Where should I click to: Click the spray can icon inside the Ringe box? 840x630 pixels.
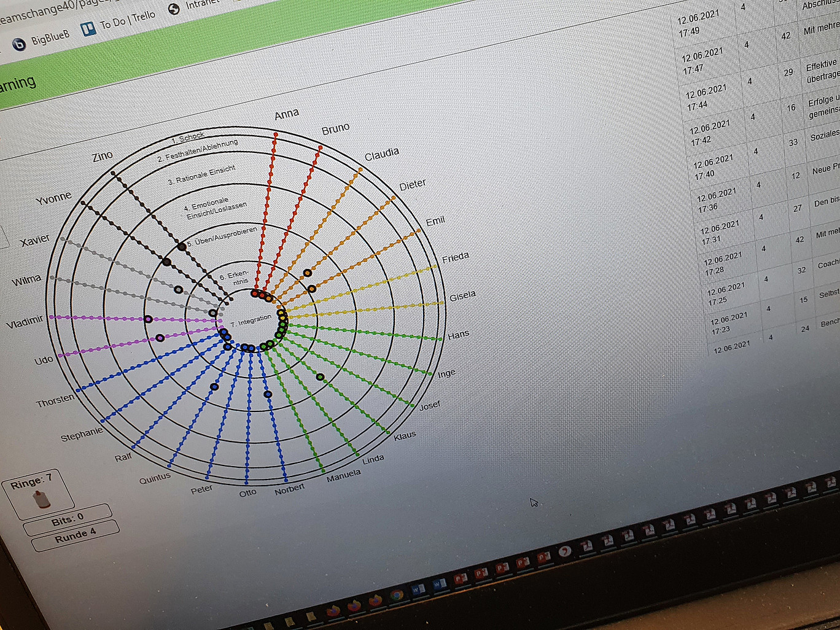click(x=42, y=499)
